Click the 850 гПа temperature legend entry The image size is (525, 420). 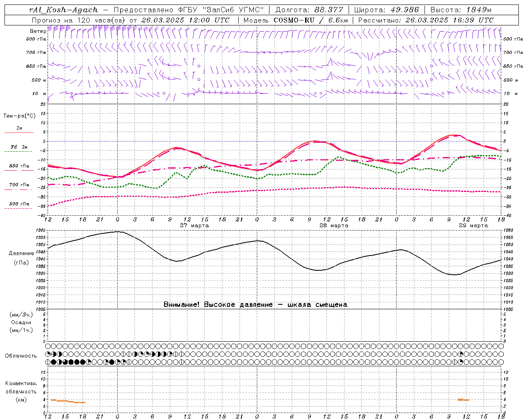pyautogui.click(x=19, y=166)
